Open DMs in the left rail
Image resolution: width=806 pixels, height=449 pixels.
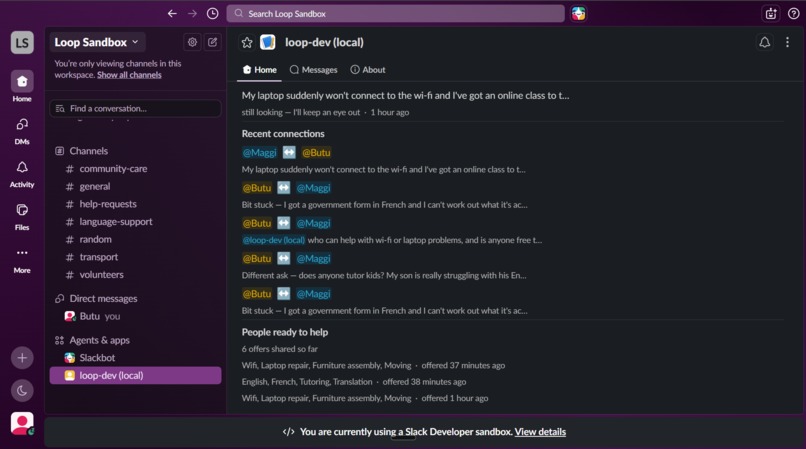(x=22, y=130)
